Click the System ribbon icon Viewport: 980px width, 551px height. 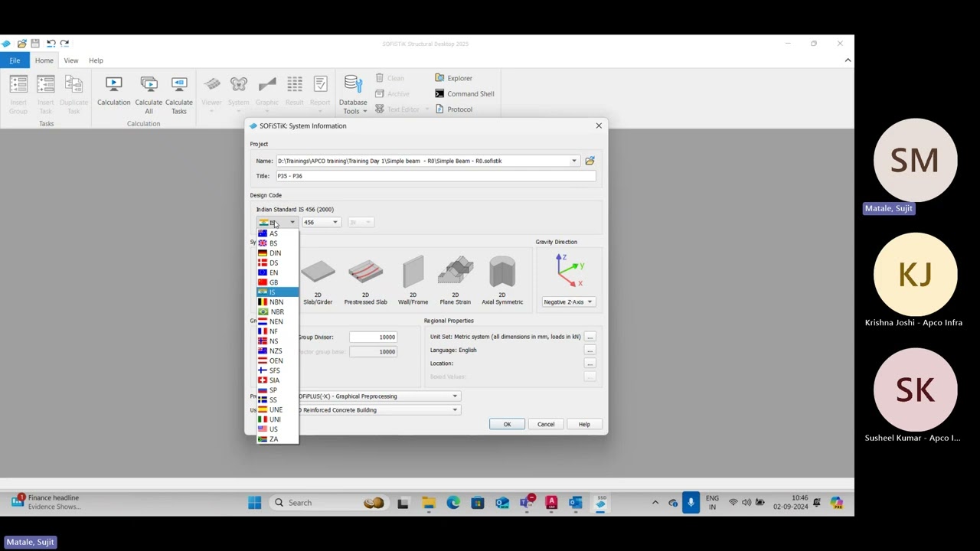pyautogui.click(x=238, y=92)
